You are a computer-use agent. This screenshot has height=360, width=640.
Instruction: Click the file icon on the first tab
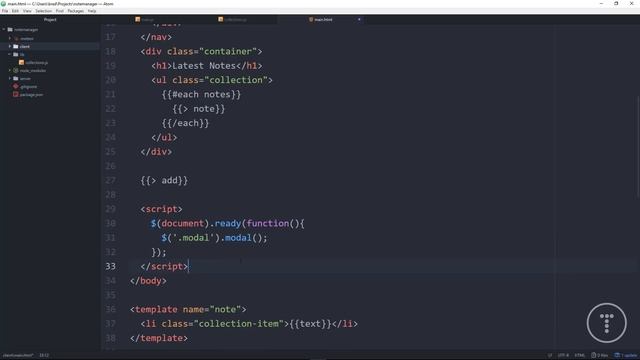[x=138, y=19]
